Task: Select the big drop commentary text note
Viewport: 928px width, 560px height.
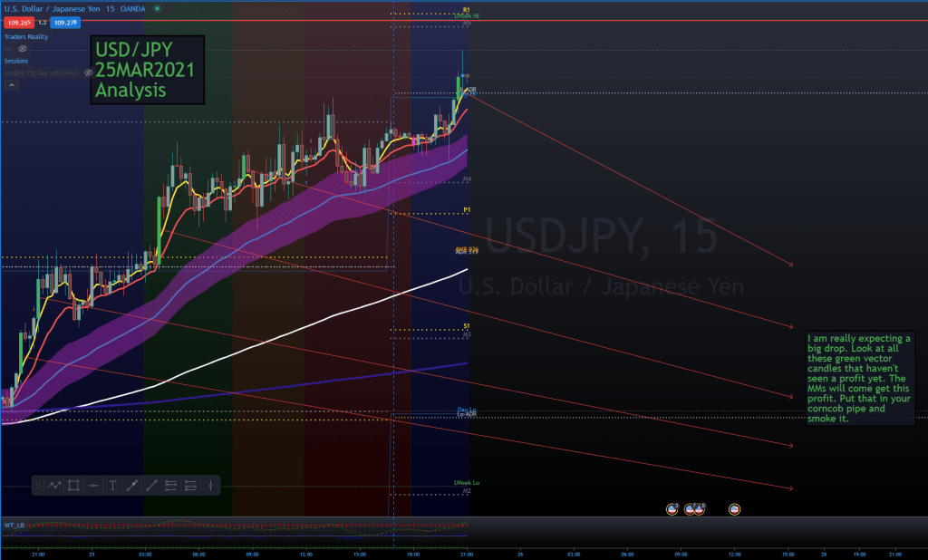Action: (859, 378)
